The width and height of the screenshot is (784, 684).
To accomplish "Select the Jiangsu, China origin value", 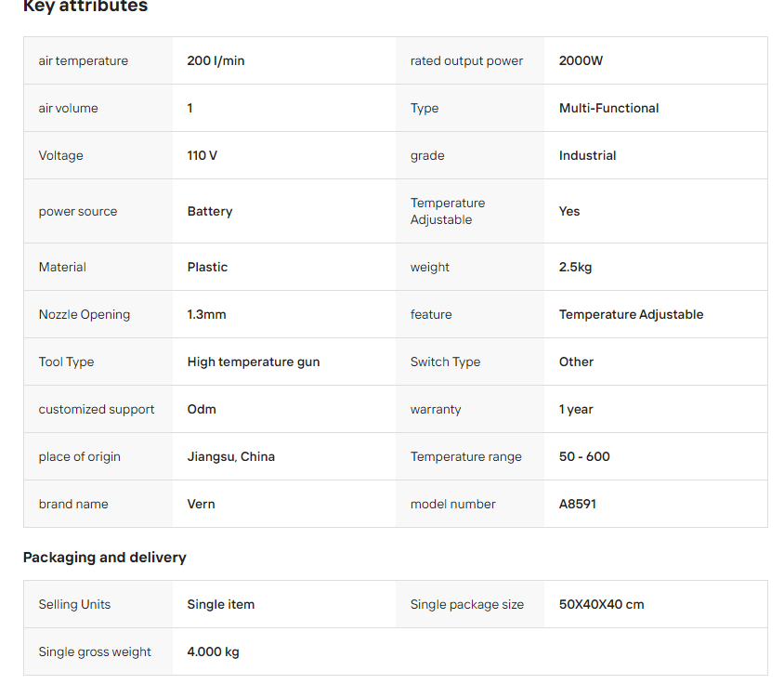I will pyautogui.click(x=230, y=456).
